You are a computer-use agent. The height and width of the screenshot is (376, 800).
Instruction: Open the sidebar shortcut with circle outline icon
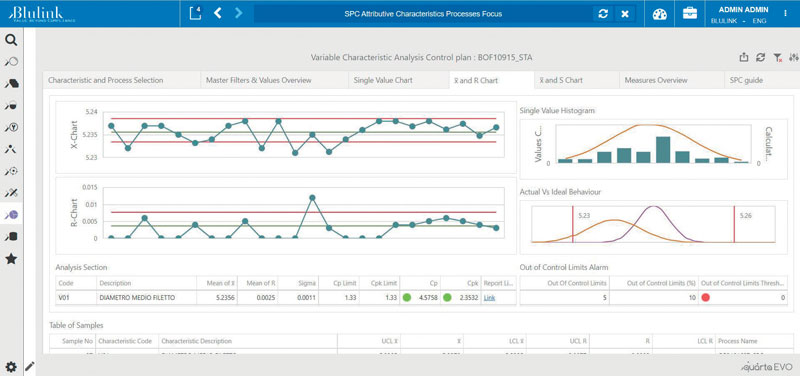tap(11, 62)
